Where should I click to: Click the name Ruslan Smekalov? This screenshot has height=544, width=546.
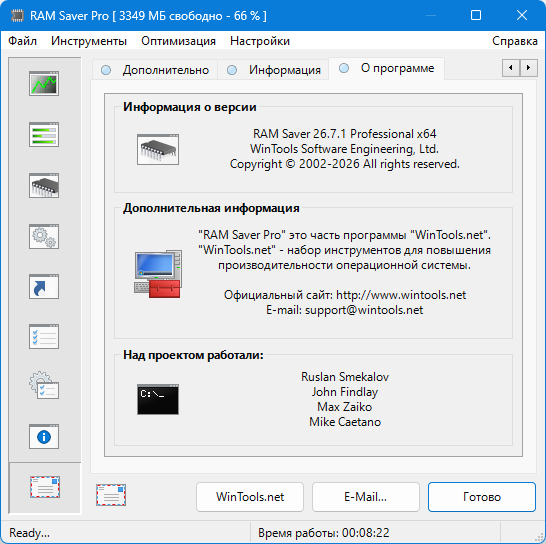click(345, 377)
